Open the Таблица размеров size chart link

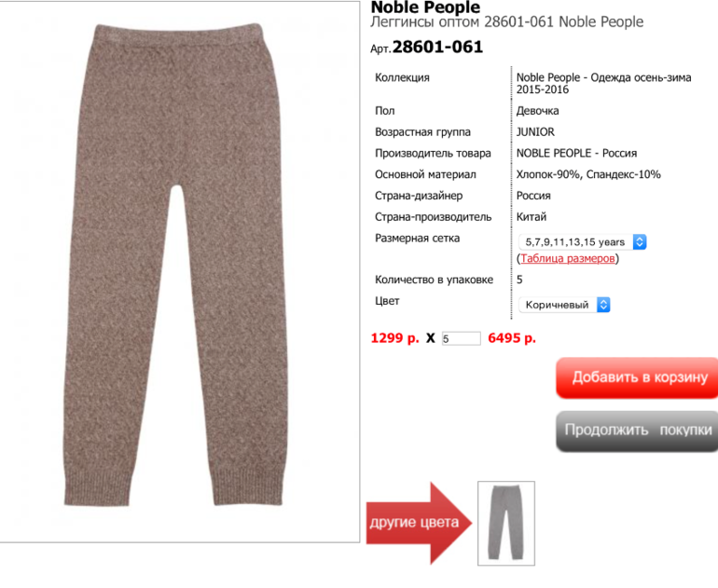click(567, 258)
